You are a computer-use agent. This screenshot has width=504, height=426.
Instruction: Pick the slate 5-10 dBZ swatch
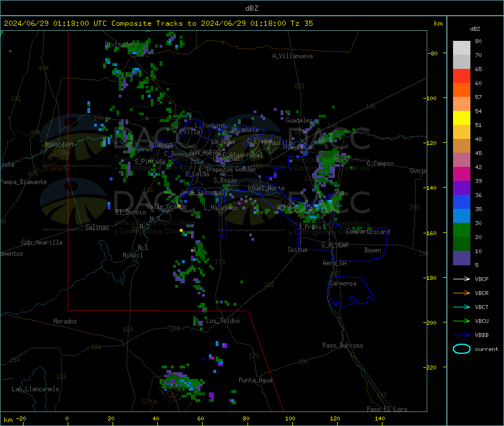point(461,258)
